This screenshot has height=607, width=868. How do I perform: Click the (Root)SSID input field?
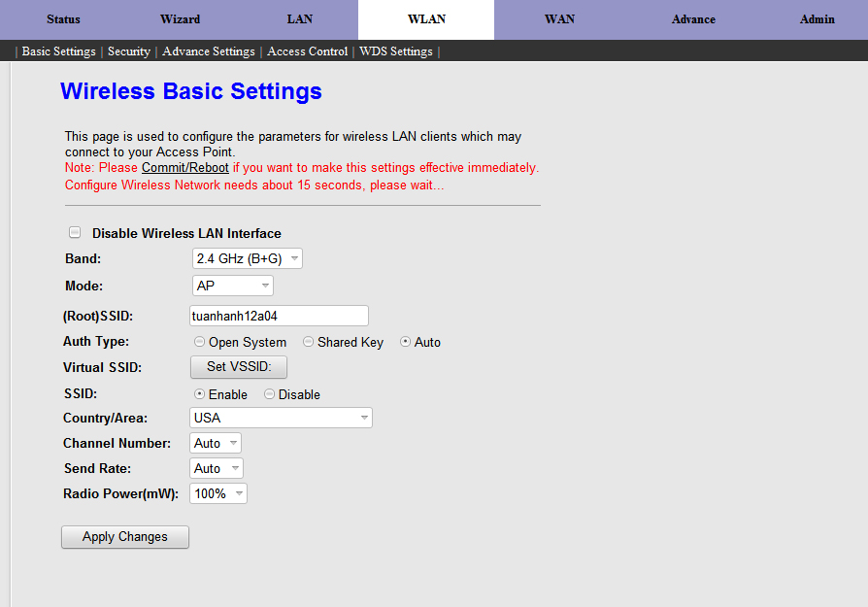[279, 316]
